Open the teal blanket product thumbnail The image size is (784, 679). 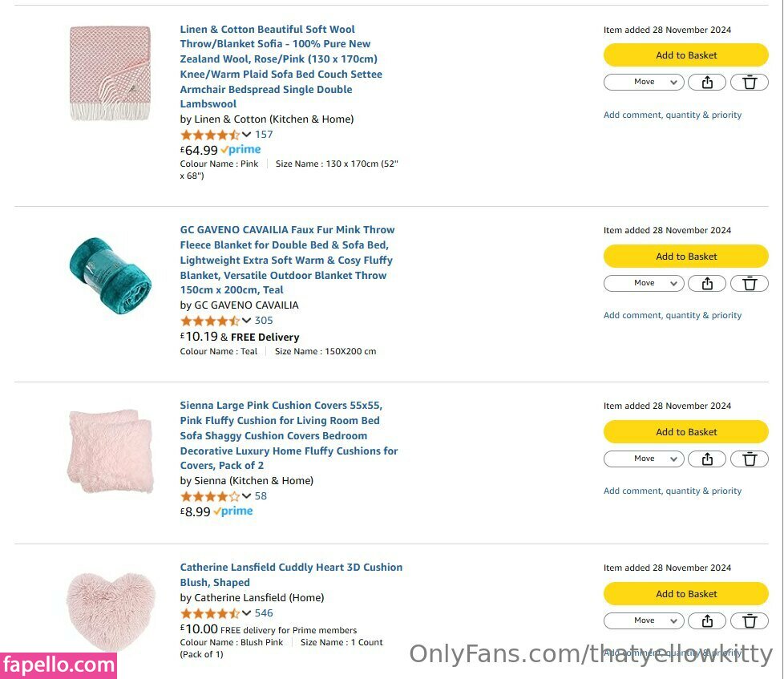[110, 275]
